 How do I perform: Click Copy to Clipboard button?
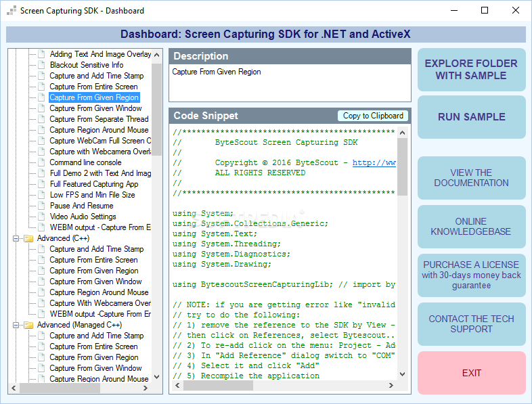pos(373,116)
